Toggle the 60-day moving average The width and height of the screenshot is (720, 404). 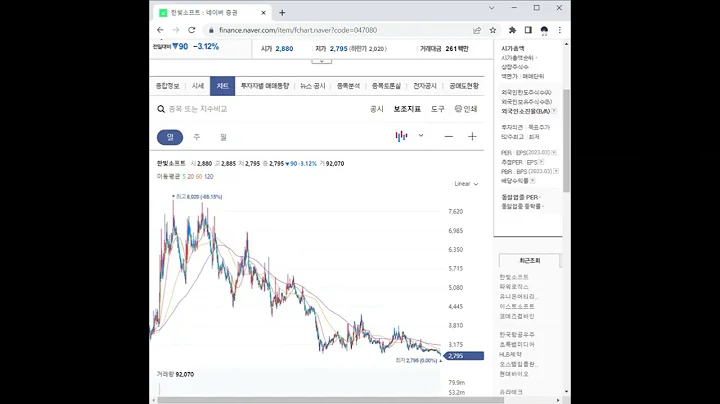click(x=199, y=176)
